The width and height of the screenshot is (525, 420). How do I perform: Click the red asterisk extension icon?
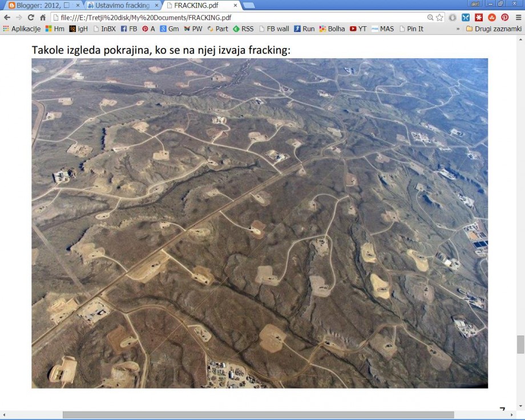click(479, 18)
